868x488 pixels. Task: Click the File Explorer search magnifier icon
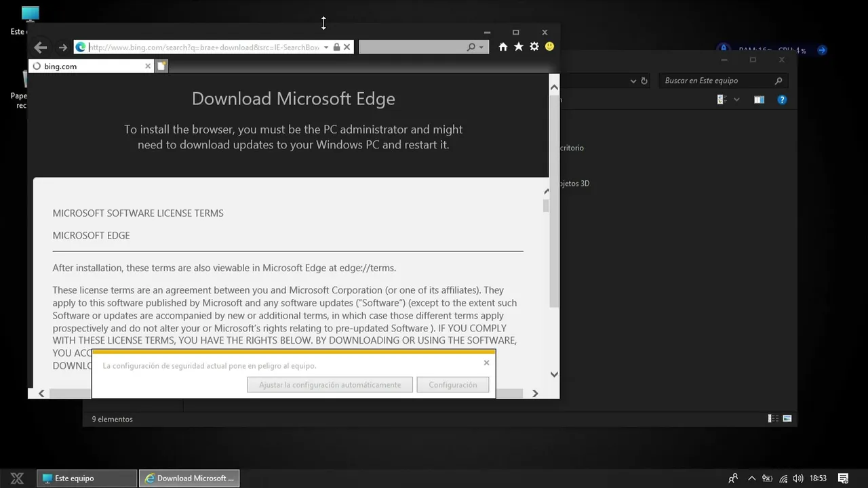click(778, 81)
